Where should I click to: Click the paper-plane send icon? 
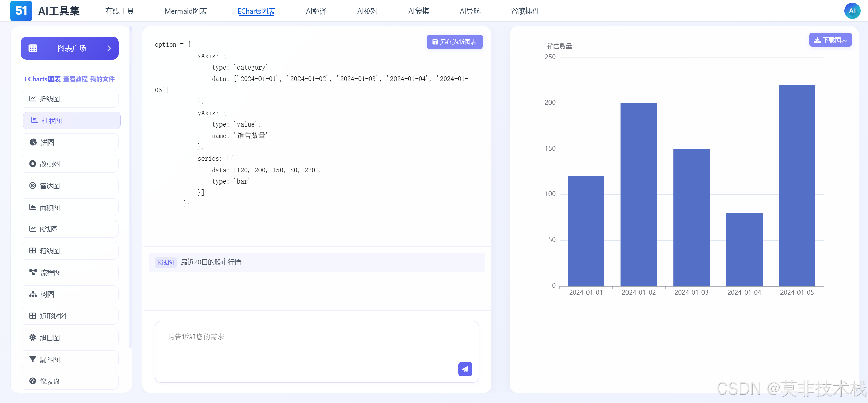[465, 369]
